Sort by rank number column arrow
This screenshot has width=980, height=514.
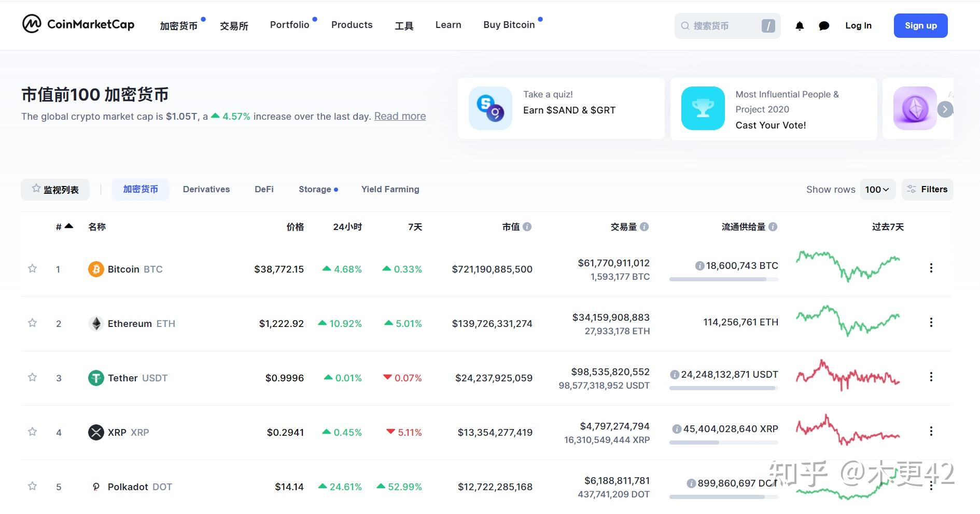(69, 226)
